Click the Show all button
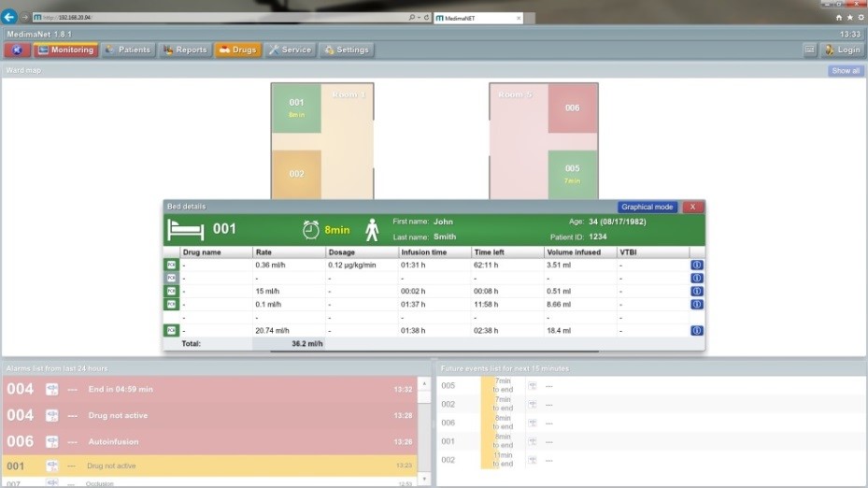Image resolution: width=868 pixels, height=488 pixels. tap(846, 70)
